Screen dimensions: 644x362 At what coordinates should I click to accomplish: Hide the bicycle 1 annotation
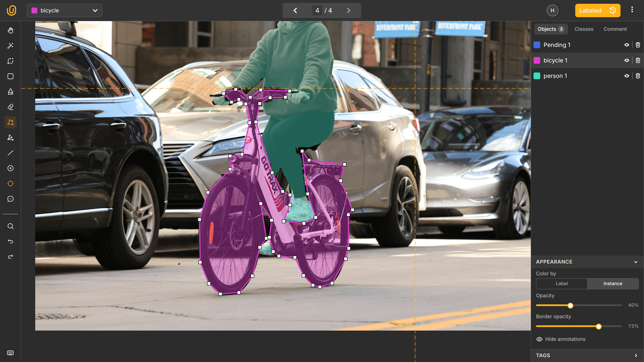coord(627,60)
